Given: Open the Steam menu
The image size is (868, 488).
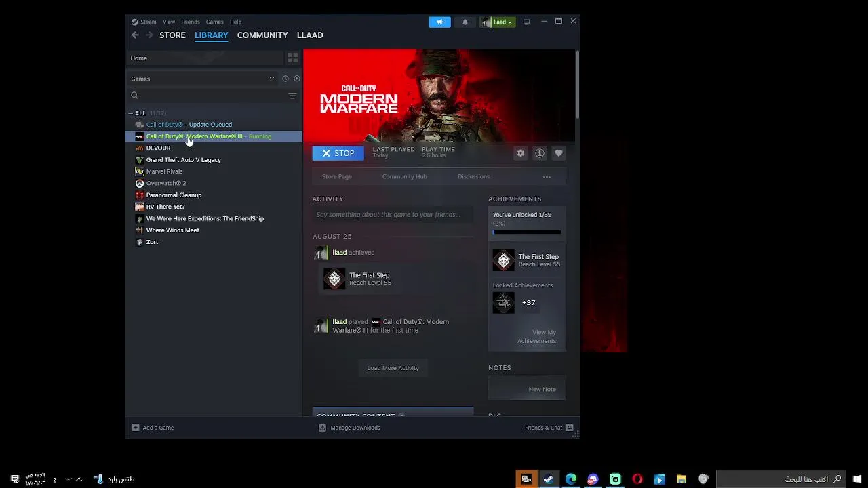Looking at the screenshot, I should [x=144, y=22].
